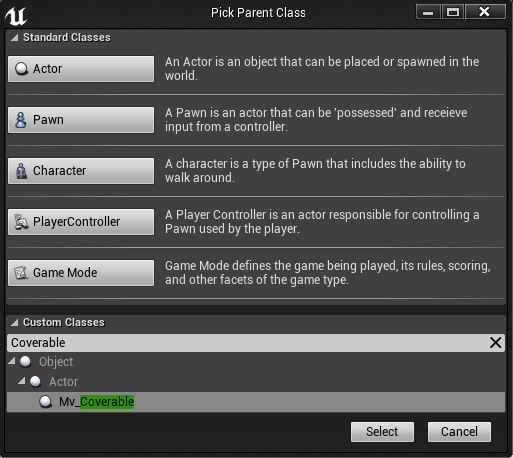Click the Actor sphere icon in Standard Classes
The image size is (513, 458).
[21, 69]
